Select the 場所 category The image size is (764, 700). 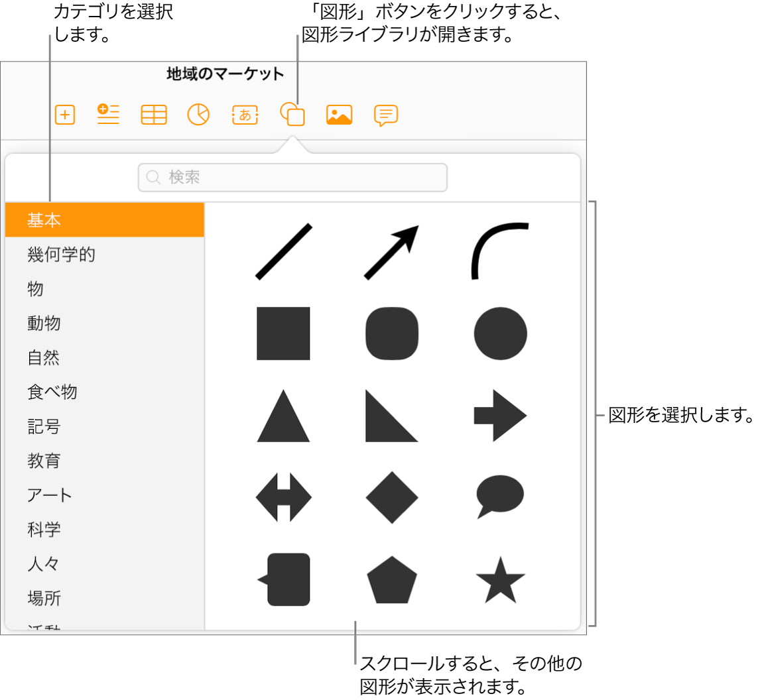[x=104, y=598]
